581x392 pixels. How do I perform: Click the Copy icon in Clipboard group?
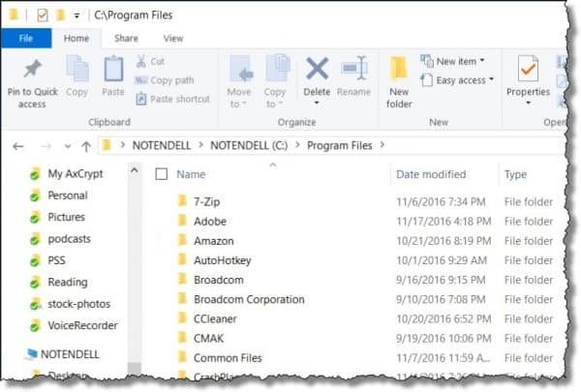tap(77, 68)
